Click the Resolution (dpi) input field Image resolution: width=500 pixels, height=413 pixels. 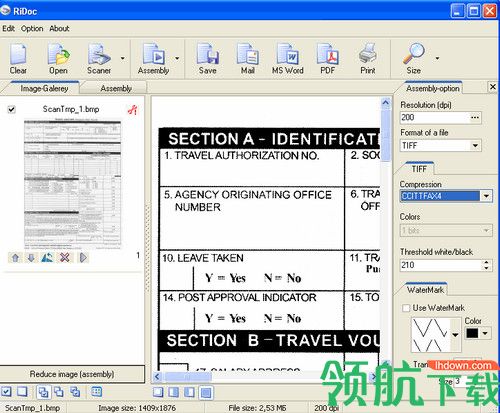tap(435, 117)
